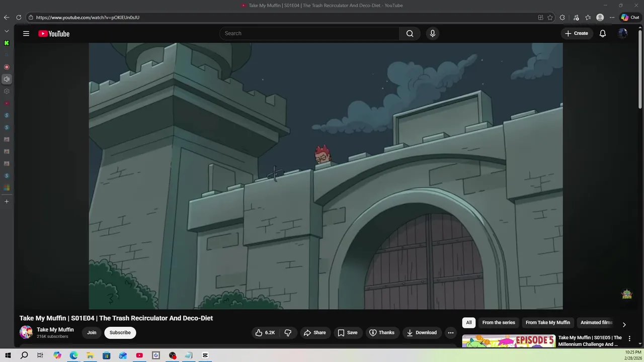Open more actions ellipsis under the video

[x=451, y=332]
